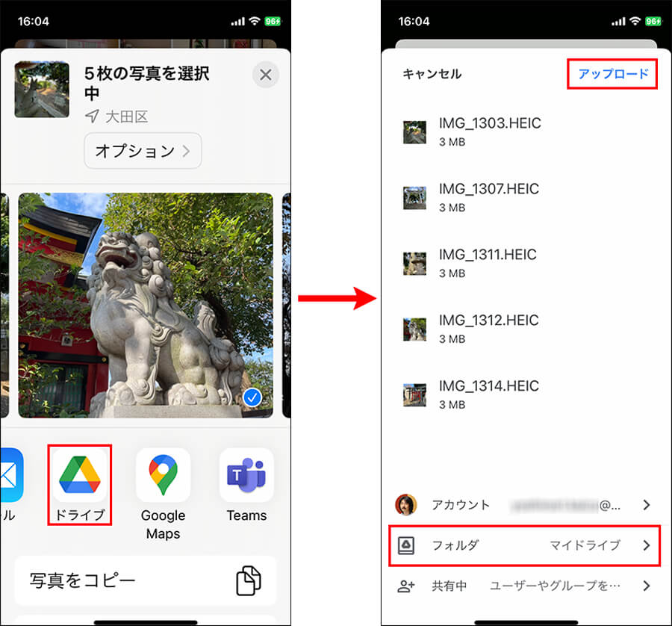
Task: Open Google Maps from share sheet
Action: [x=163, y=475]
